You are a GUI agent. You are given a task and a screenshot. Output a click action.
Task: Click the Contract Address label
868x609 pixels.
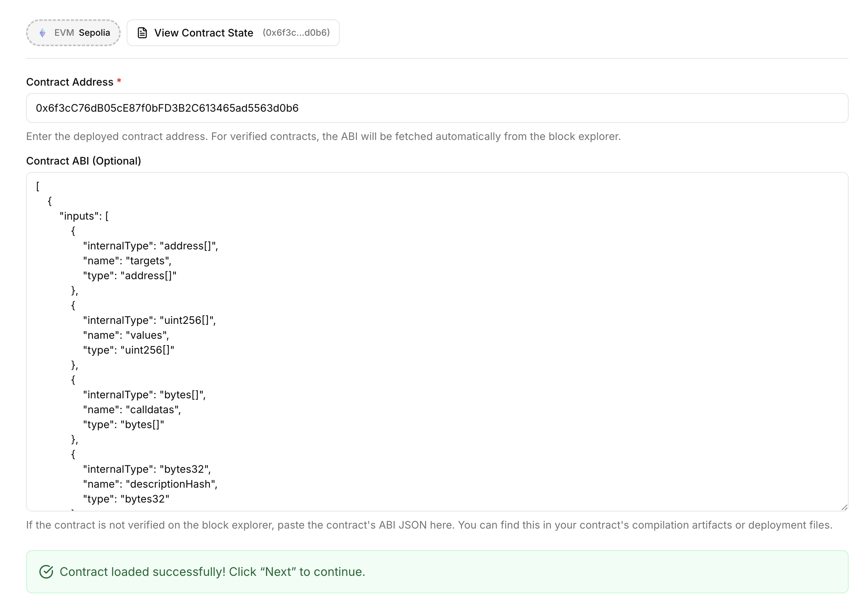70,82
